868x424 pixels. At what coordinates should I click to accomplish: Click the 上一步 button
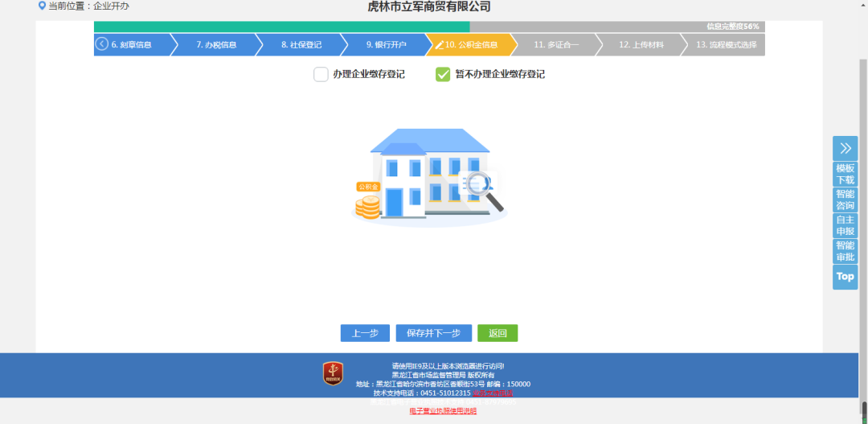(x=365, y=333)
